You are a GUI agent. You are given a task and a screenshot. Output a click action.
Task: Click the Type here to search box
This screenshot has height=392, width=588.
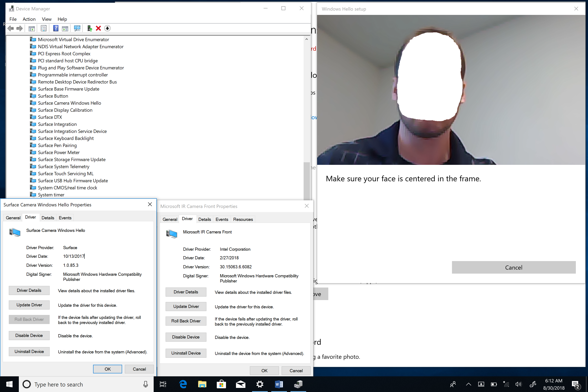[x=85, y=384]
